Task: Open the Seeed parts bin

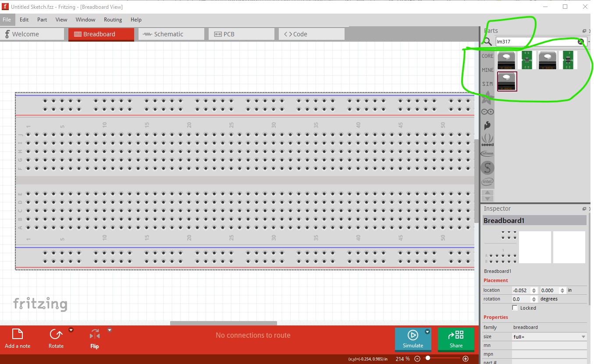Action: pyautogui.click(x=487, y=140)
